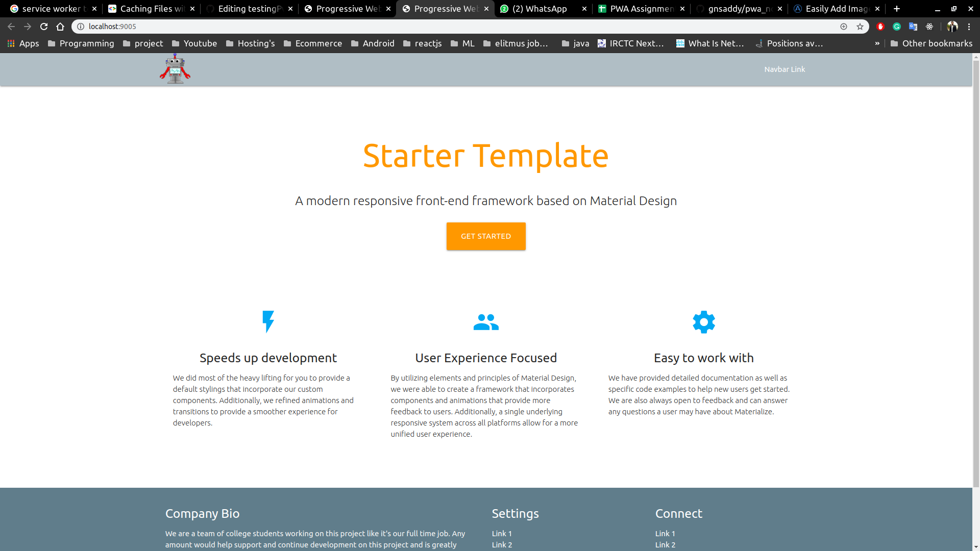Open the Grammarly extension icon
The image size is (980, 551).
pyautogui.click(x=897, y=27)
